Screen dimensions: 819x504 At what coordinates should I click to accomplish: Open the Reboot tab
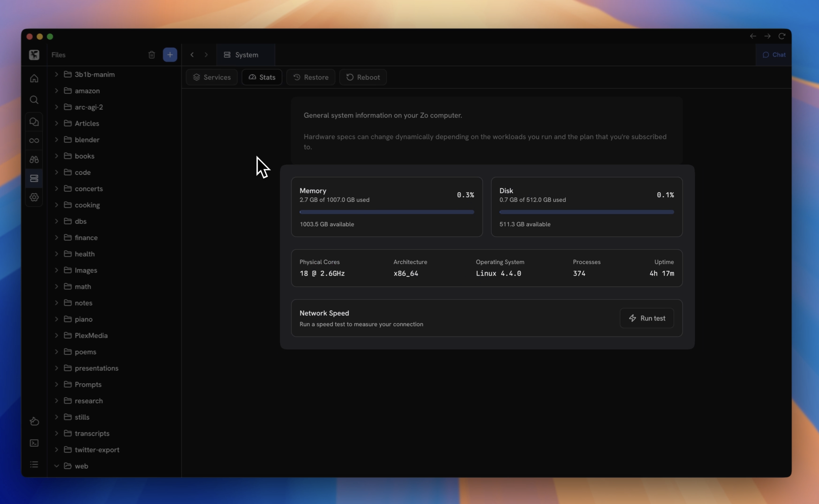(x=363, y=77)
